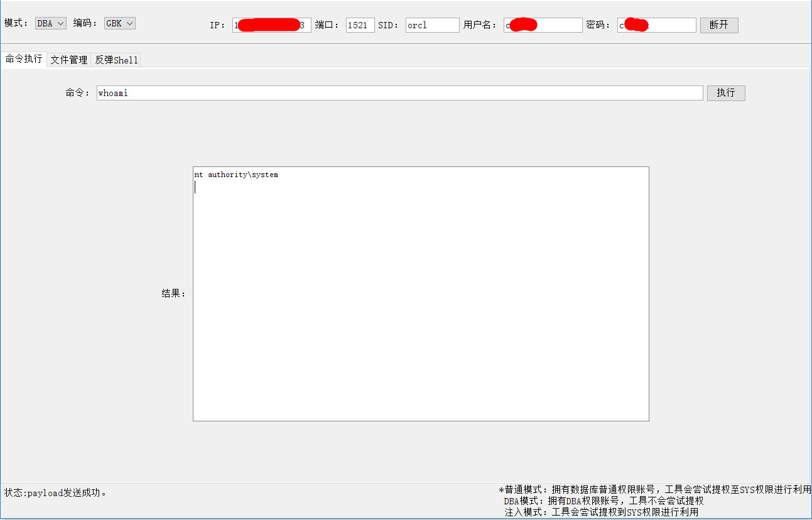Click into the IP address field
This screenshot has width=812, height=520.
coord(271,25)
